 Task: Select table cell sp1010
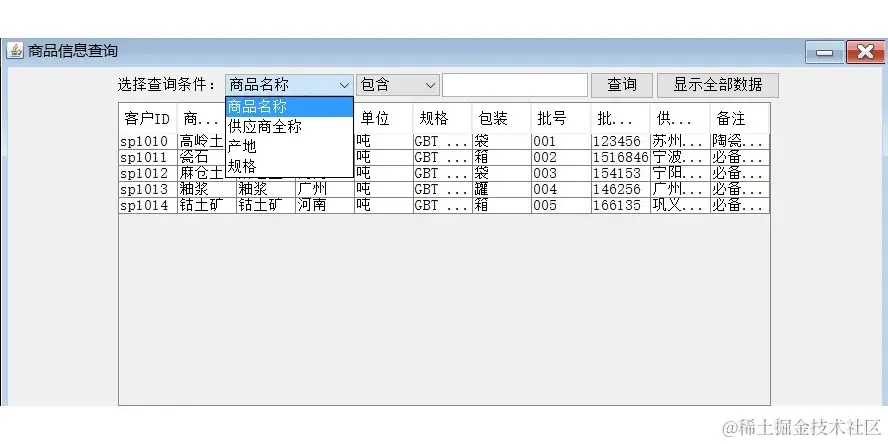click(148, 142)
